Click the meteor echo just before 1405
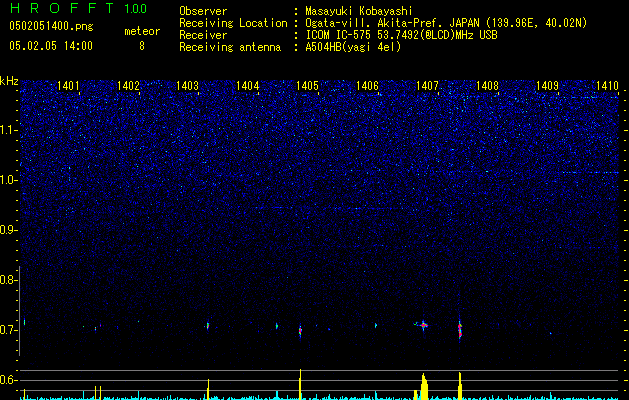This screenshot has width=629, height=400. pos(300,331)
